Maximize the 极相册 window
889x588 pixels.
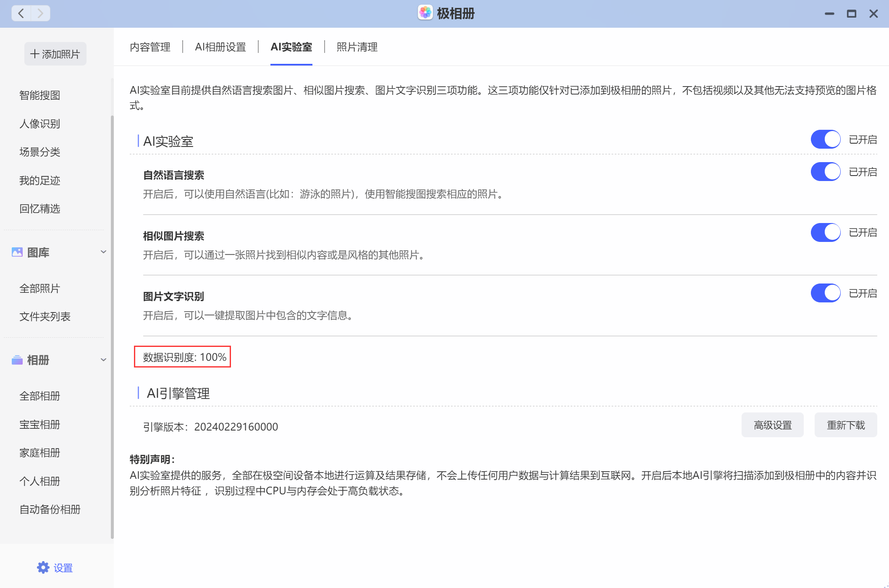point(851,14)
